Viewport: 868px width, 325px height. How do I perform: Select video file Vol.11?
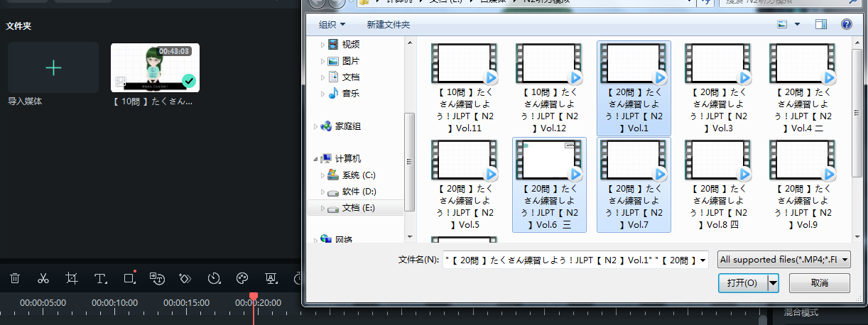[x=466, y=88]
